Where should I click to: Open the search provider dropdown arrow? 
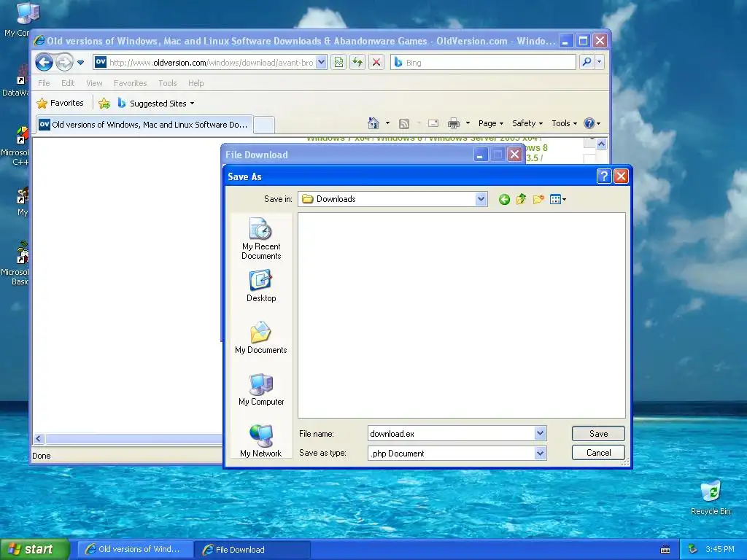[600, 62]
